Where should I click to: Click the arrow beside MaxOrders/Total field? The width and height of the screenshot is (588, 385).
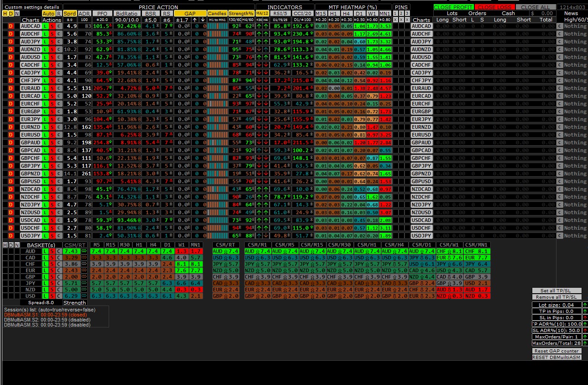(585, 343)
